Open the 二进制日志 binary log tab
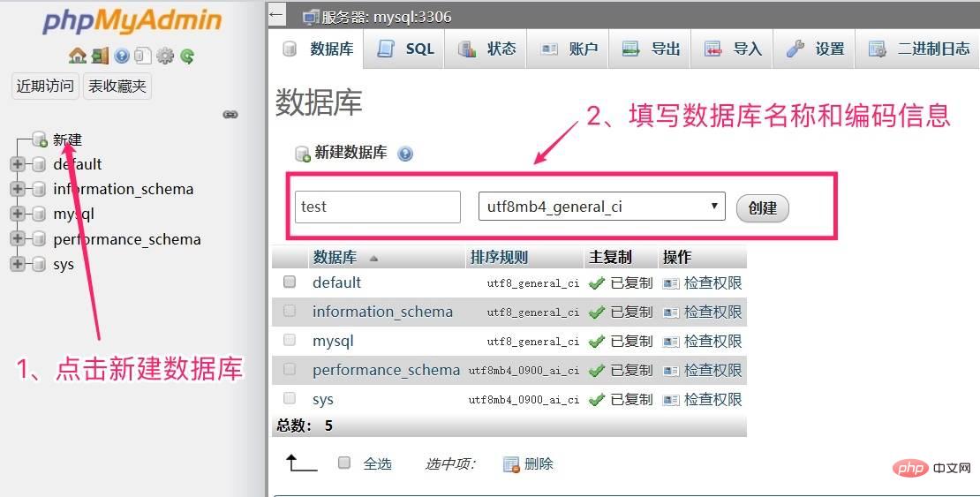This screenshot has height=497, width=980. click(x=919, y=49)
